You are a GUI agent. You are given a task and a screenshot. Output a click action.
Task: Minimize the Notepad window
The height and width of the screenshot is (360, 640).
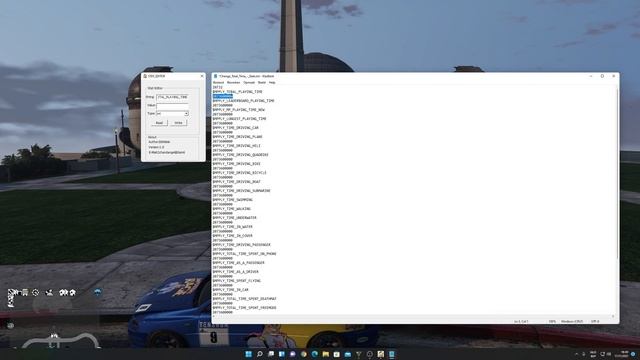591,76
